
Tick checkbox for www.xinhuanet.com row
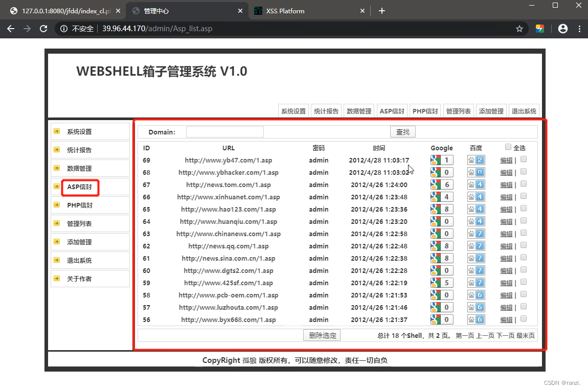(x=524, y=196)
